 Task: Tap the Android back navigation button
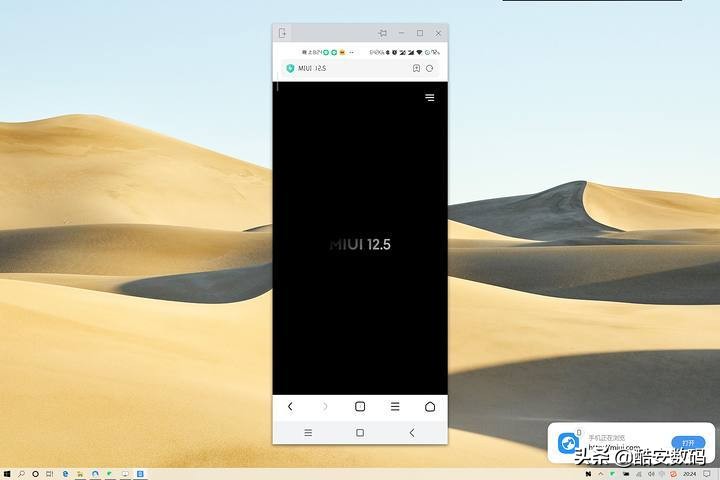click(412, 433)
